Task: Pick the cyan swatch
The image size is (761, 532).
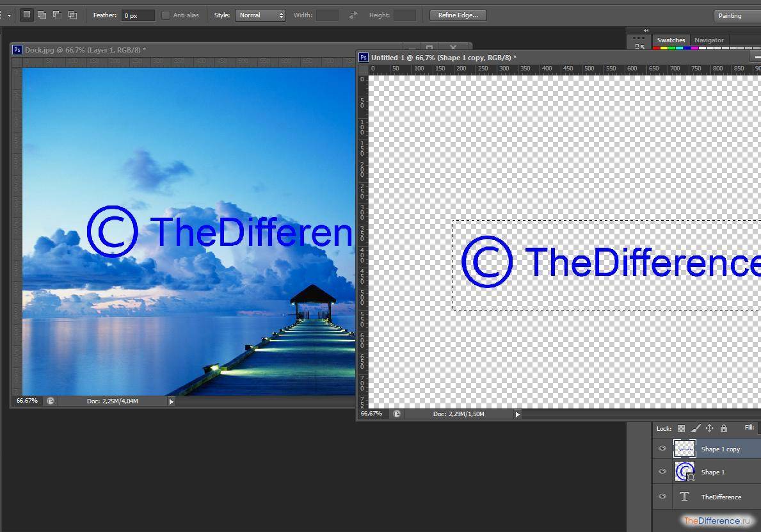Action: [x=680, y=48]
